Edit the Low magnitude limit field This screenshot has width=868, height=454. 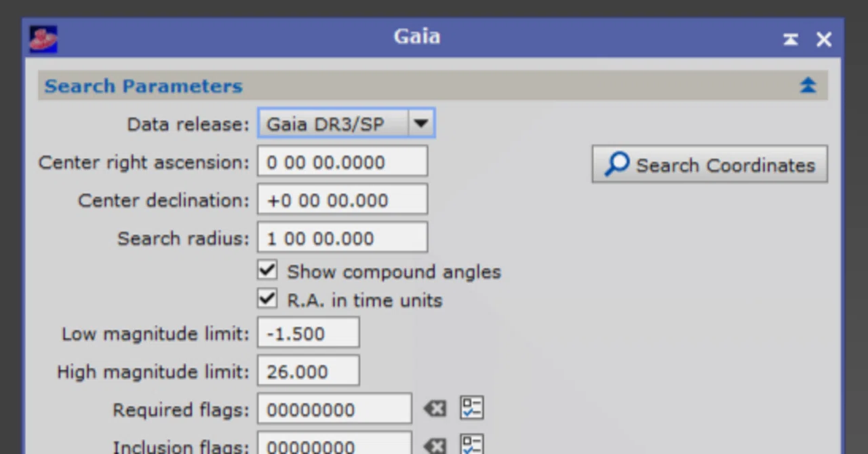click(x=308, y=333)
